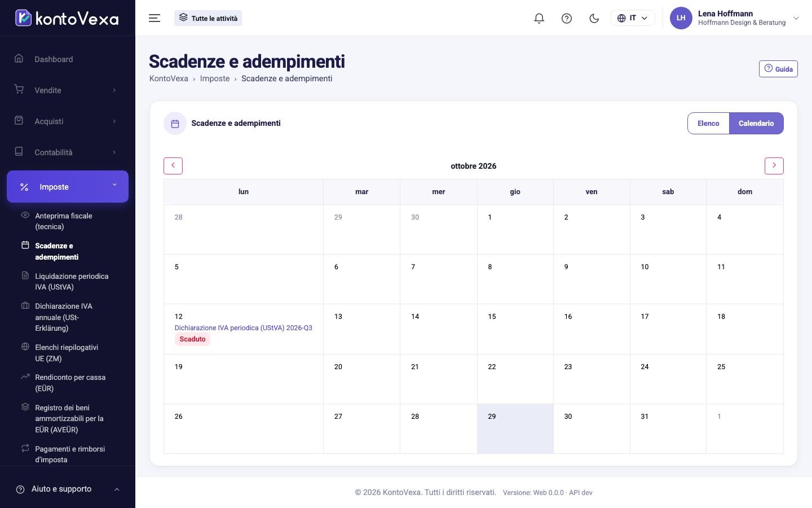This screenshot has height=508, width=812.
Task: Click the Vendite cart icon
Action: coord(19,89)
